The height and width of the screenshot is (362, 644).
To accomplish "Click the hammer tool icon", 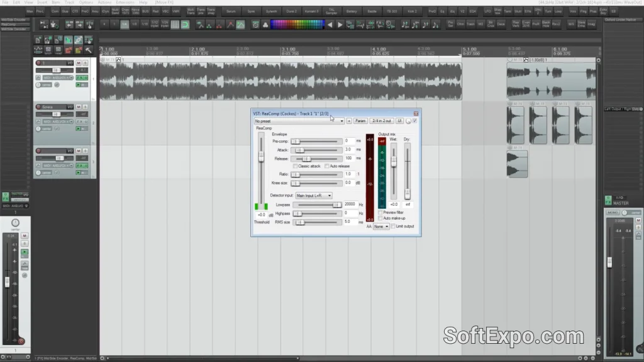I will click(x=89, y=50).
